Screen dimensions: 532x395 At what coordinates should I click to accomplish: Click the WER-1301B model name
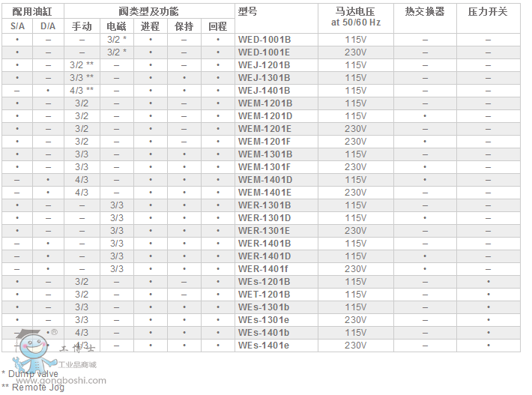click(x=265, y=205)
